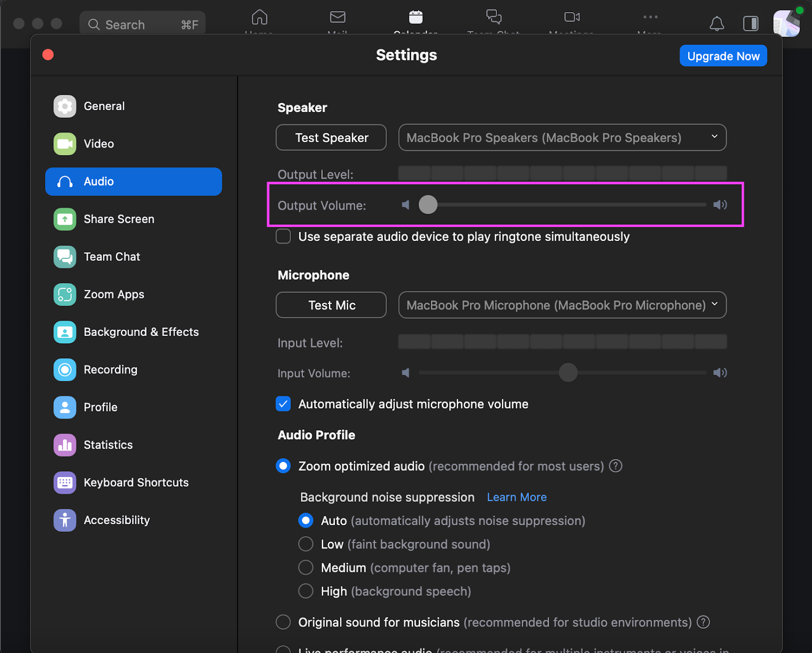This screenshot has height=653, width=812.
Task: Enable separate audio device for ringtone
Action: pos(283,236)
